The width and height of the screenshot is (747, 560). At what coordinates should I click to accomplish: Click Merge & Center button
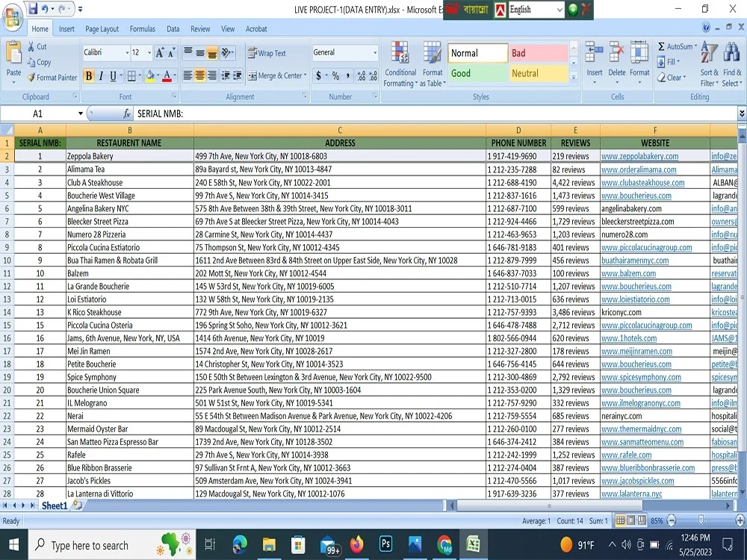point(277,75)
